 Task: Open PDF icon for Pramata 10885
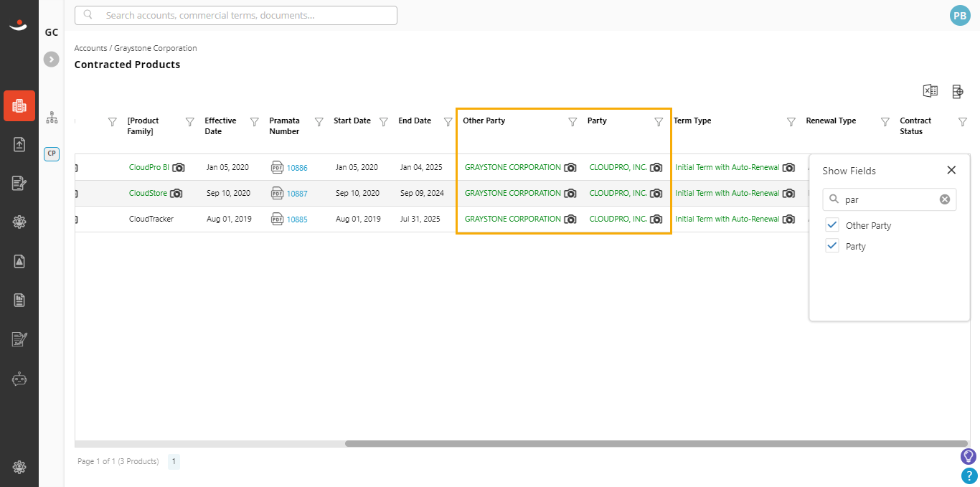[x=278, y=219]
